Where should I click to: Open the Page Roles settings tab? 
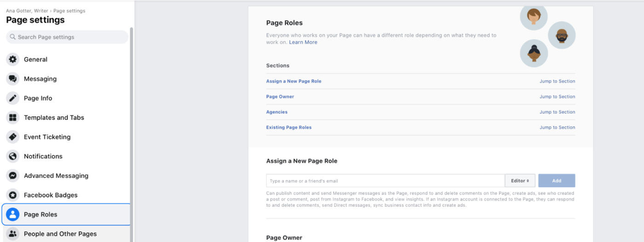tap(40, 214)
